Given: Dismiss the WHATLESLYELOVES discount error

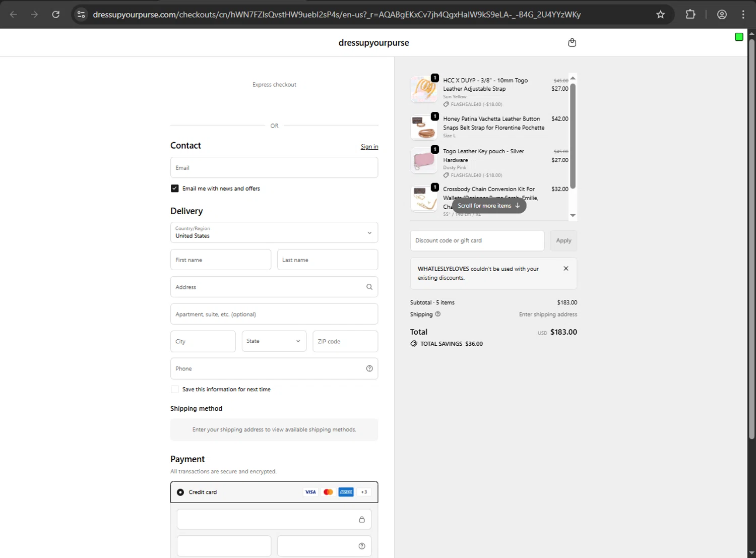Looking at the screenshot, I should (566, 269).
